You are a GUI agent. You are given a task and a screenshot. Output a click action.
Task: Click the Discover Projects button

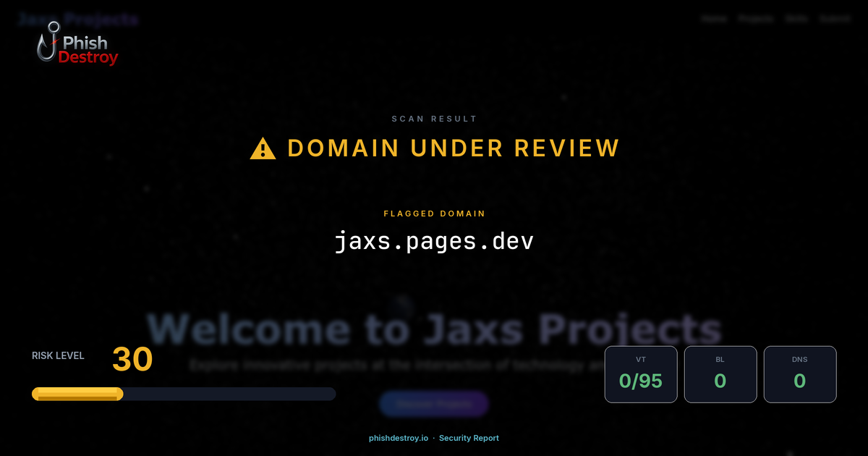point(434,403)
